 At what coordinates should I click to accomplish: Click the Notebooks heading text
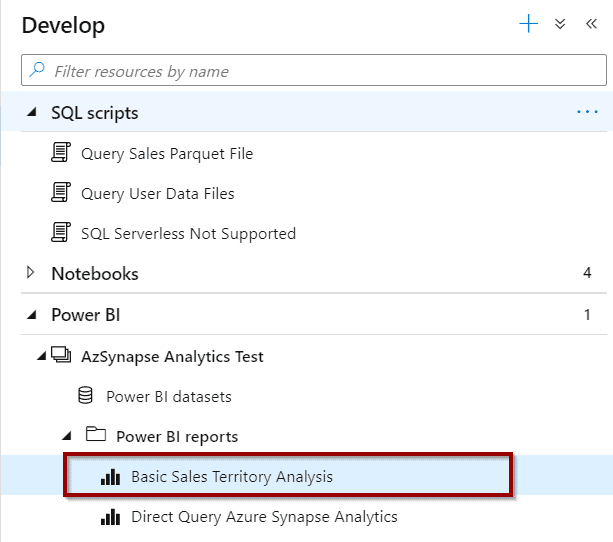(x=95, y=273)
